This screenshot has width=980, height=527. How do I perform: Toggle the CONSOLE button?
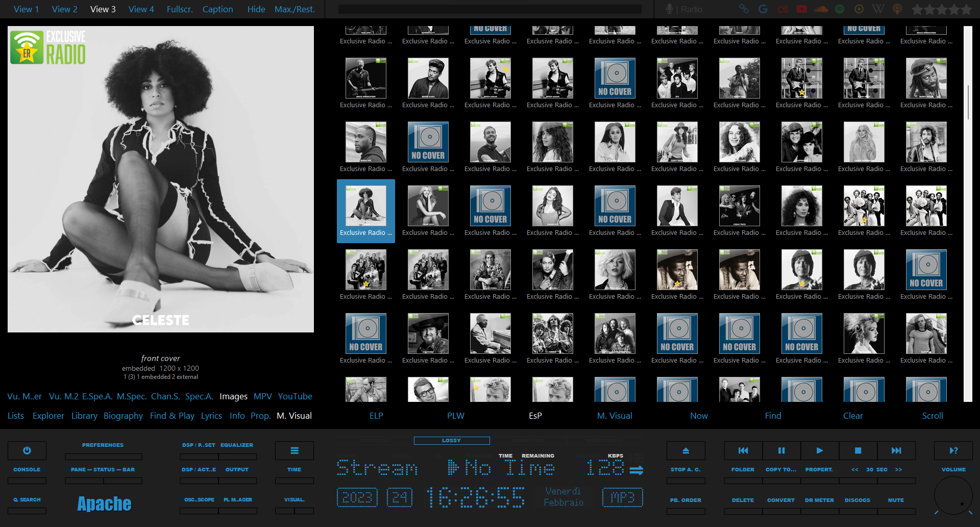27,469
